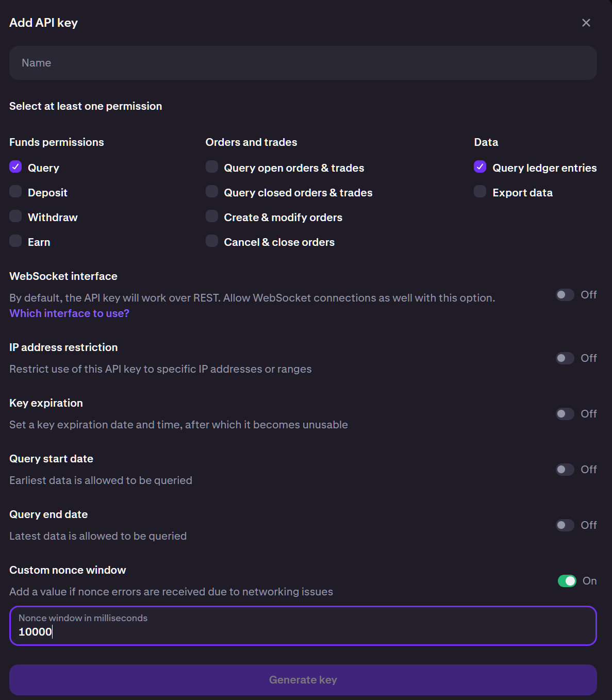The image size is (612, 700).
Task: Close the Add API key dialog
Action: [x=586, y=23]
